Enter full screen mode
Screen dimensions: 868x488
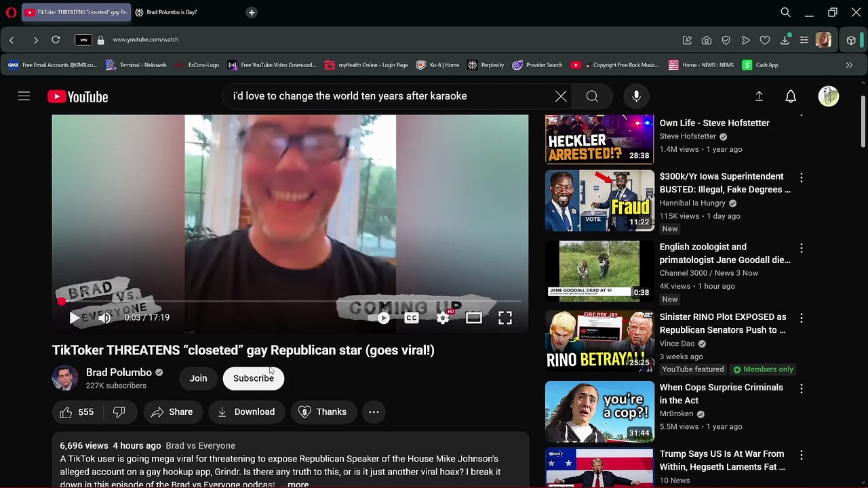505,317
